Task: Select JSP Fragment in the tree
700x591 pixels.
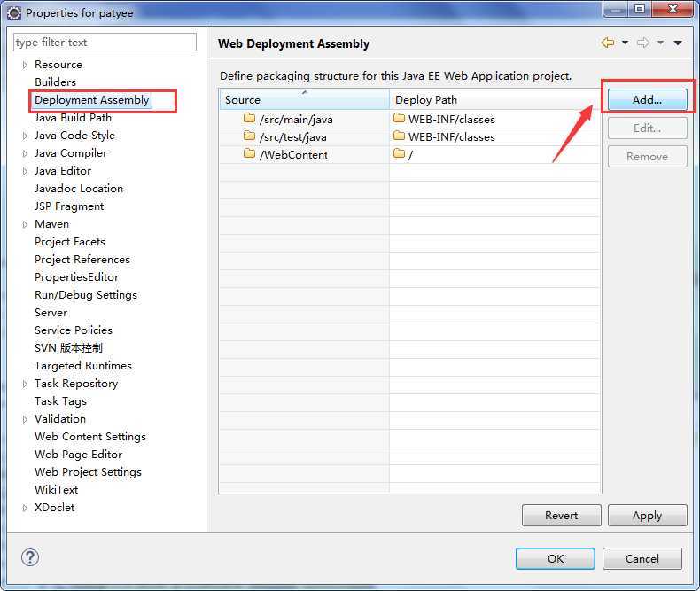Action: point(69,206)
